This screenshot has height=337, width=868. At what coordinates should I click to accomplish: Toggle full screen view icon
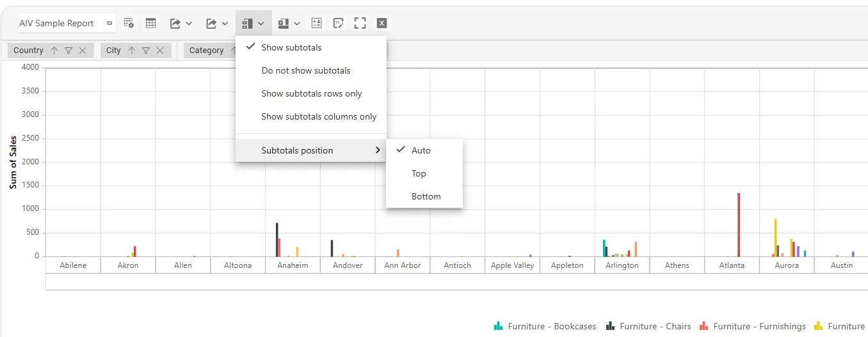pyautogui.click(x=360, y=23)
